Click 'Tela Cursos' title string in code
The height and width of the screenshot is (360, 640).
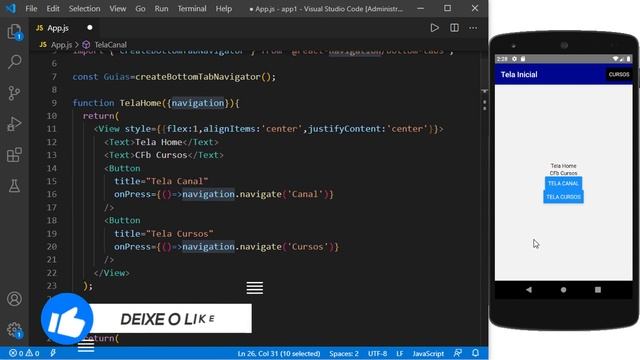[180, 233]
